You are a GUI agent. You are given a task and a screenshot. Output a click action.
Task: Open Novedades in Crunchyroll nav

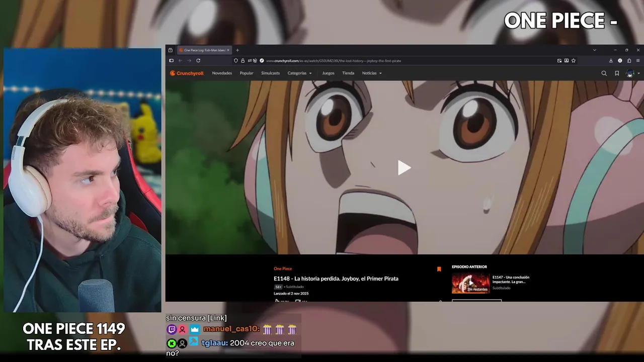coord(222,73)
